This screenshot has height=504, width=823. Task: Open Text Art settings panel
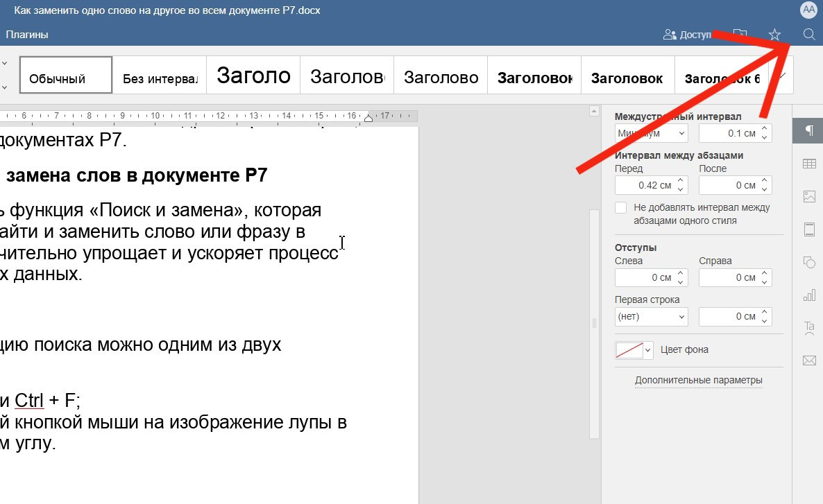[809, 327]
